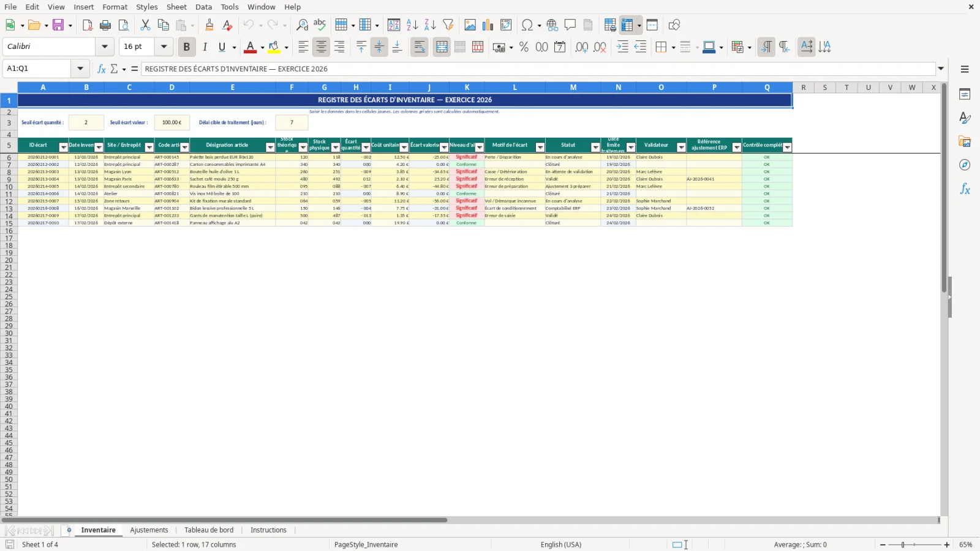Click the add new sheet button
The width and height of the screenshot is (980, 551).
click(69, 530)
